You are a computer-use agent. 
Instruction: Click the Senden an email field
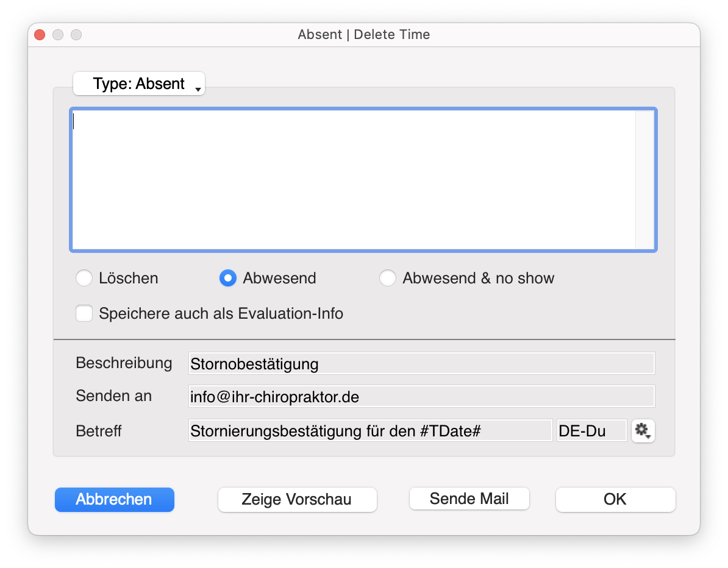pos(421,397)
